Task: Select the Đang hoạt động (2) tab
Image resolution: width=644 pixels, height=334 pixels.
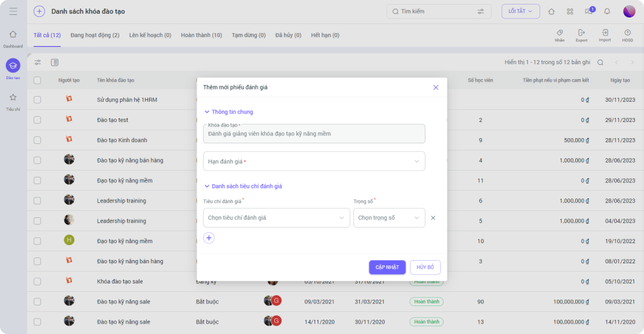Action: click(x=95, y=35)
